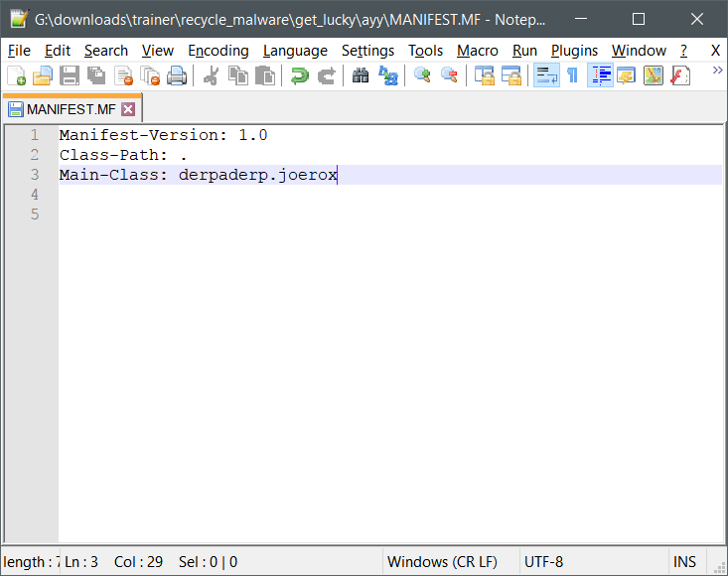This screenshot has height=576, width=728.
Task: Toggle Word Wrap in the toolbar
Action: [x=546, y=75]
